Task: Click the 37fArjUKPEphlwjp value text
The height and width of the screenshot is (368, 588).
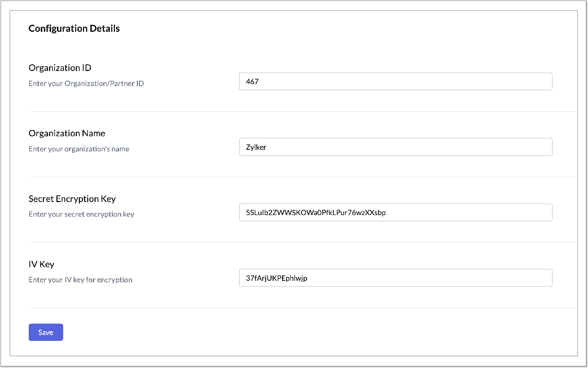Action: pos(276,278)
